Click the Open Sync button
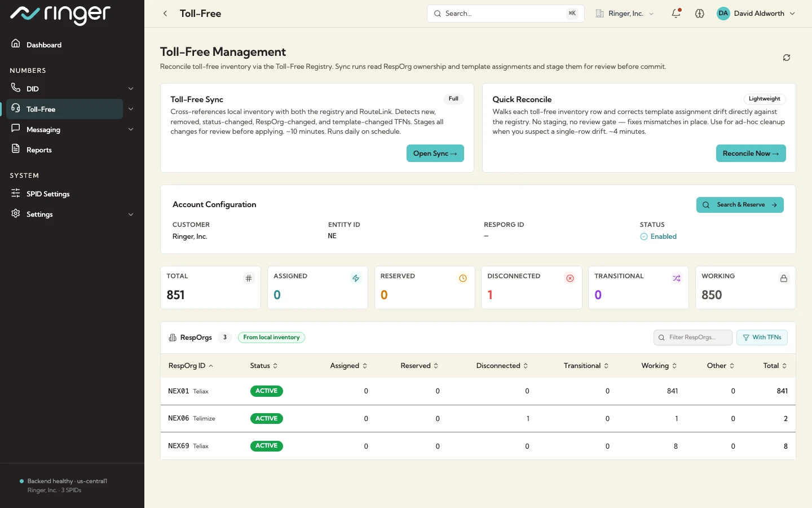Screen dimensions: 812x508 click(x=435, y=154)
